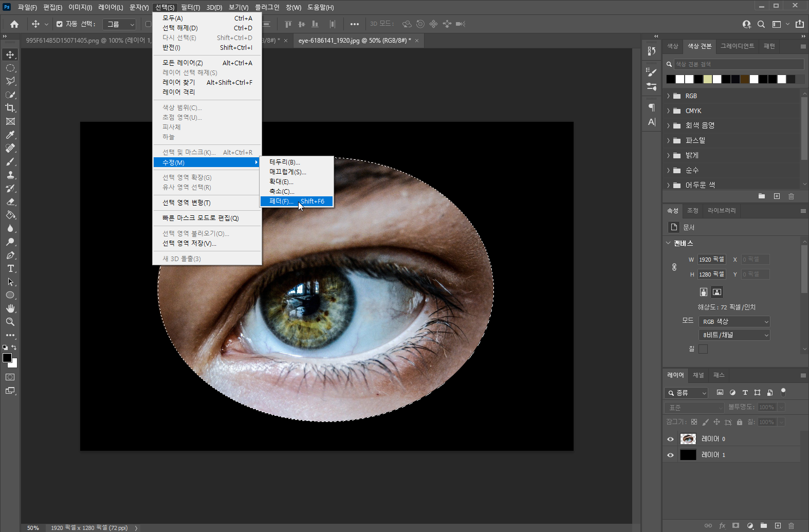Pick the brown recent swatch
The image size is (809, 532).
click(745, 79)
